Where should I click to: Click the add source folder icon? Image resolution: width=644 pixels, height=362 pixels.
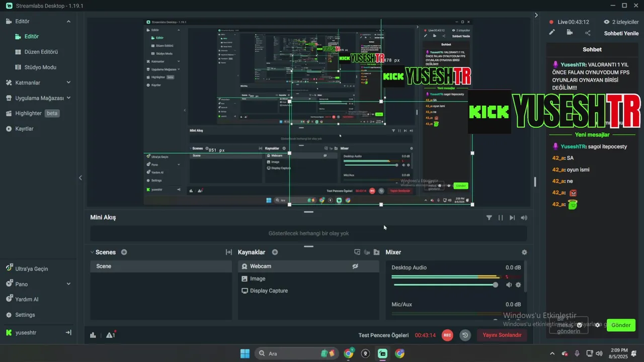pyautogui.click(x=376, y=252)
